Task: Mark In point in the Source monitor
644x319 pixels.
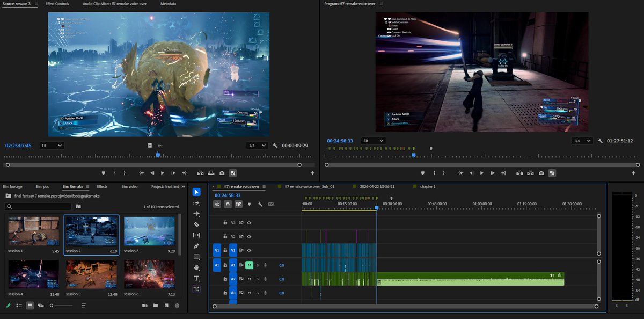Action: click(115, 173)
